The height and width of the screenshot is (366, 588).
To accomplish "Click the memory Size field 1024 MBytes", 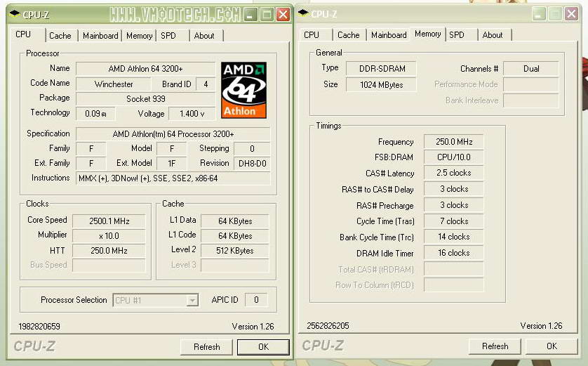I will [382, 85].
